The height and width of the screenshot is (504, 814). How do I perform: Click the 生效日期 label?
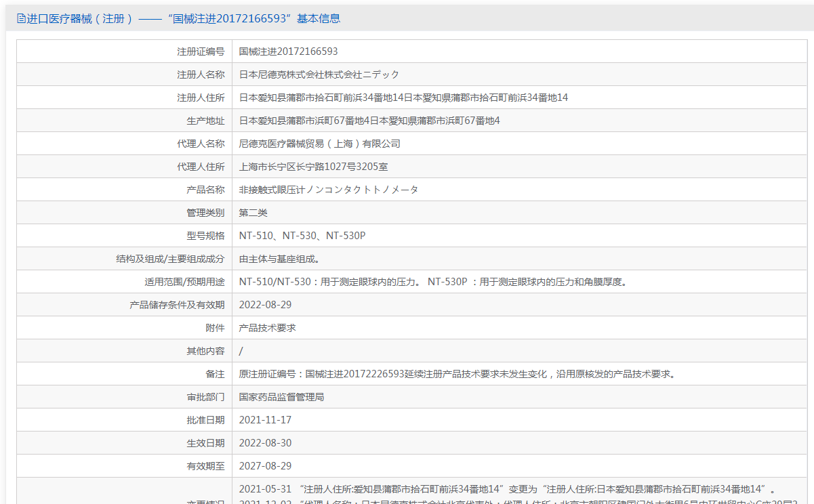pos(205,443)
